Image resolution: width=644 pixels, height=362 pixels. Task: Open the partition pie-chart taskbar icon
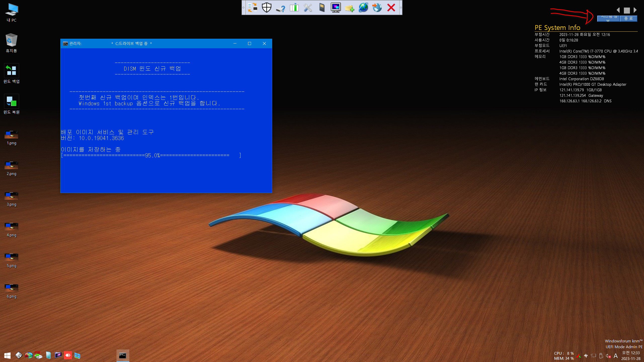pos(28,355)
